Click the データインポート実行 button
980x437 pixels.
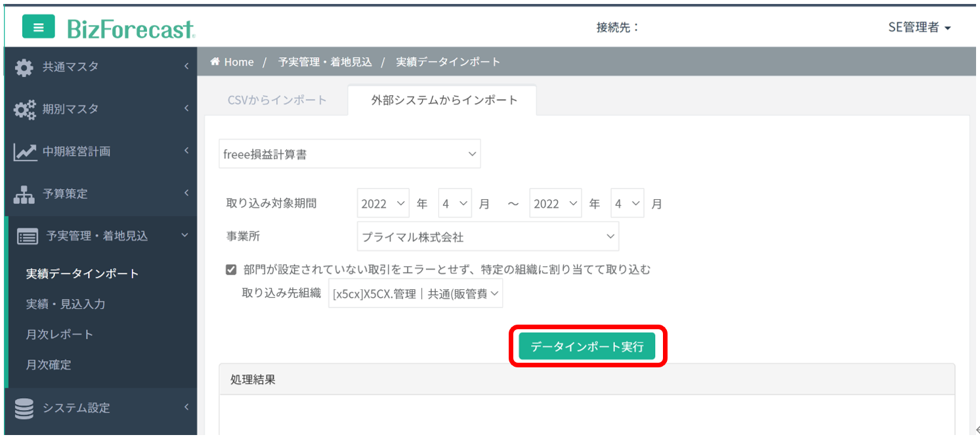coord(587,346)
